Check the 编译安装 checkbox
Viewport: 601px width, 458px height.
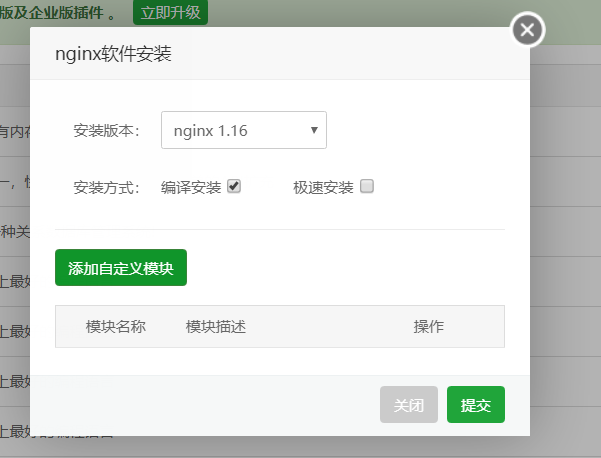[x=234, y=186]
